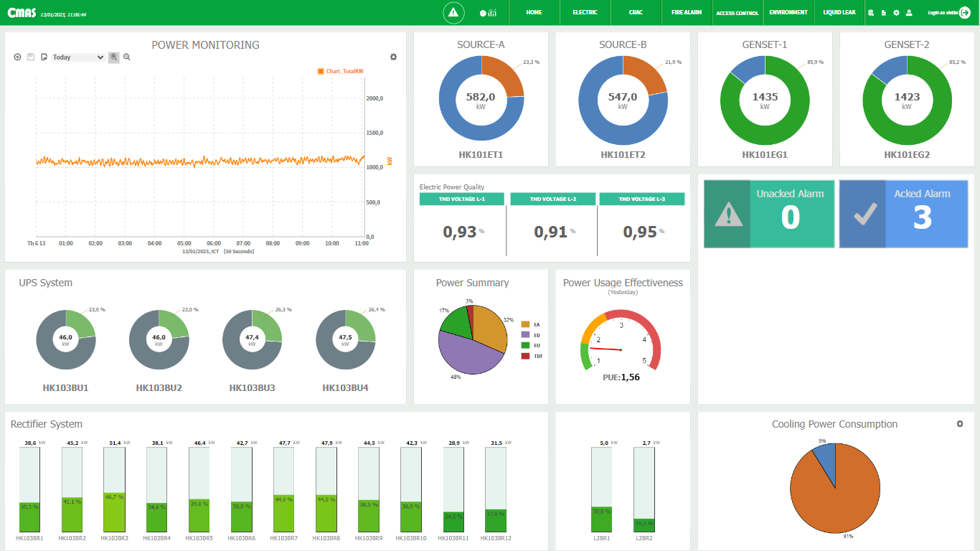The height and width of the screenshot is (551, 980).
Task: Toggle the highlighted zoom mode button on chart
Action: pyautogui.click(x=113, y=57)
